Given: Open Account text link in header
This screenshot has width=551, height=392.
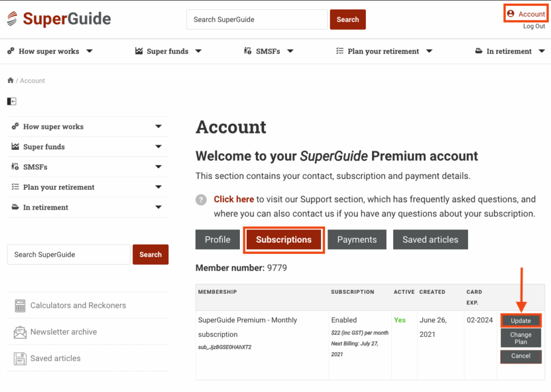Looking at the screenshot, I should [531, 14].
